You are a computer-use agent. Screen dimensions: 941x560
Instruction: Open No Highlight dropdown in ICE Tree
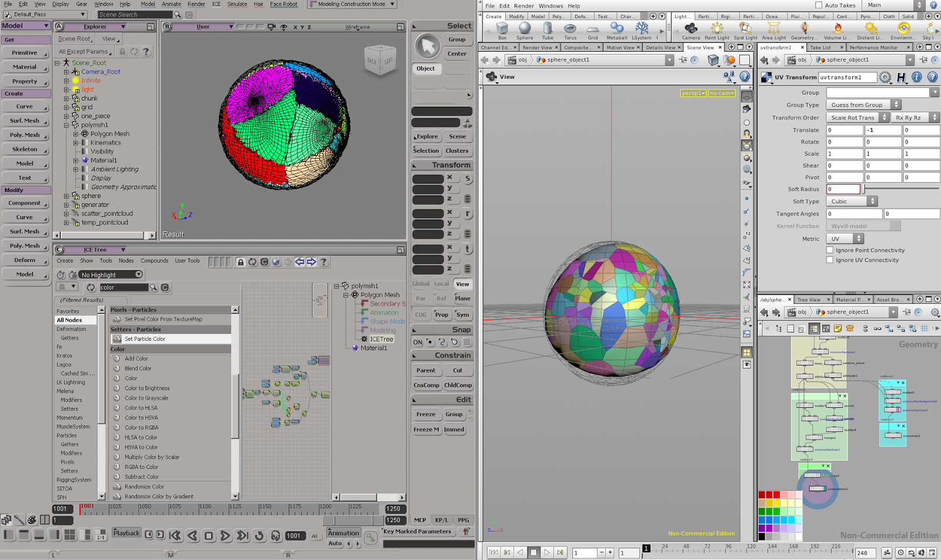111,274
